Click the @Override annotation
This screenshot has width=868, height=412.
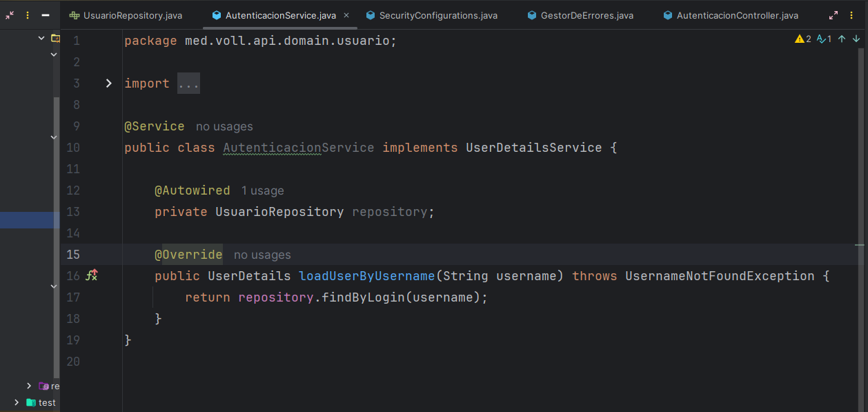(x=188, y=255)
